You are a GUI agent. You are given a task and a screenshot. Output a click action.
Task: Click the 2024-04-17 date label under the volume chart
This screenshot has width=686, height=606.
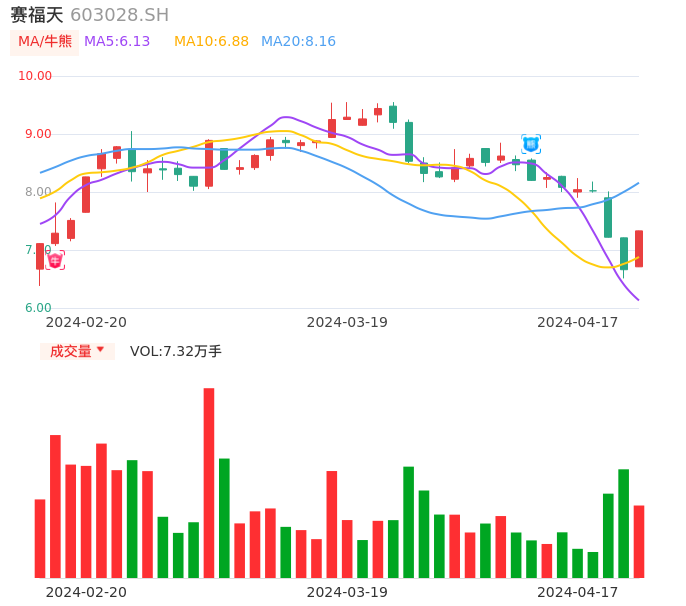coord(578,592)
